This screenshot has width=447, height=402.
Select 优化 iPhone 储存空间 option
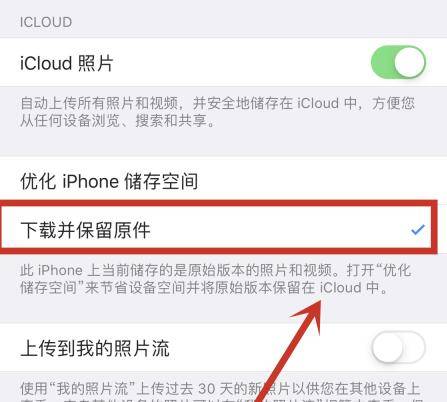[223, 181]
